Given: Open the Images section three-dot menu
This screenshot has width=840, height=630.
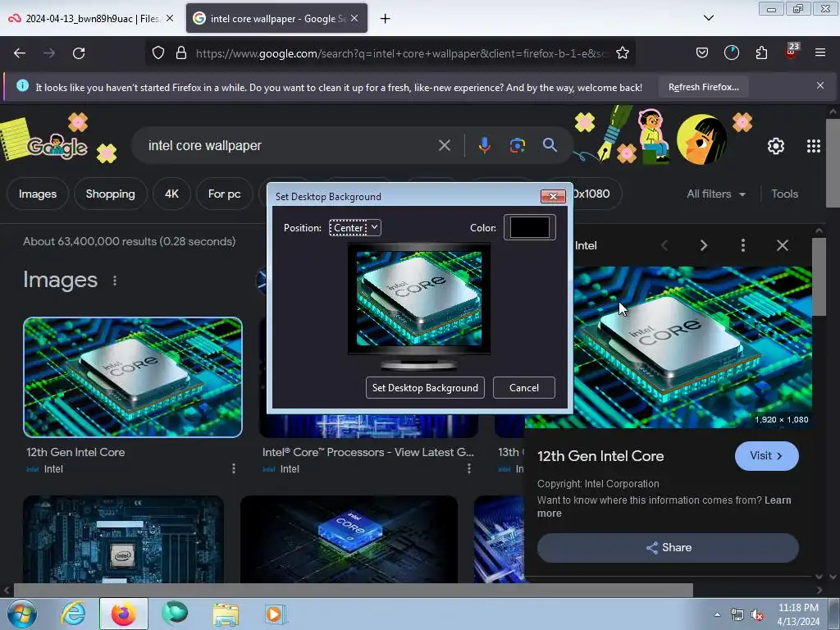Looking at the screenshot, I should [x=115, y=281].
